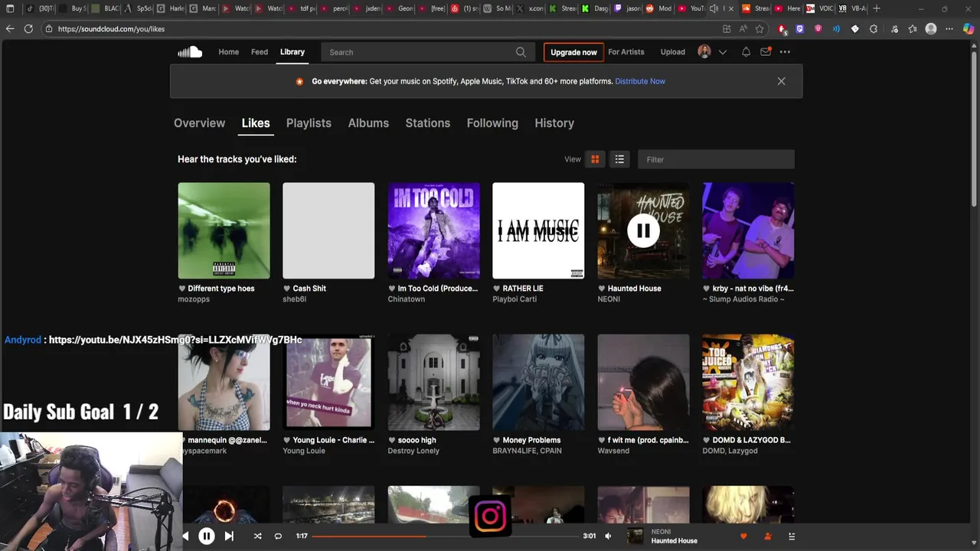The width and height of the screenshot is (980, 551).
Task: Open the I AM MUSIC artwork
Action: (x=538, y=230)
